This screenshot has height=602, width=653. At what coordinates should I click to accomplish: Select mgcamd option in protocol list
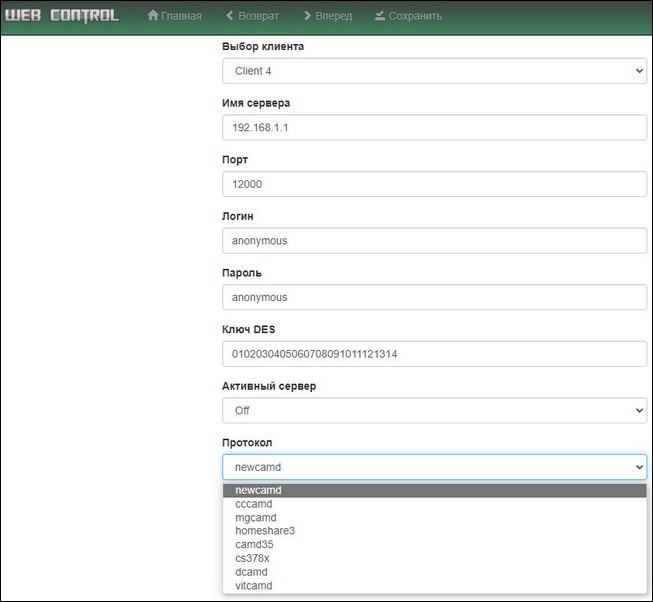(x=434, y=518)
